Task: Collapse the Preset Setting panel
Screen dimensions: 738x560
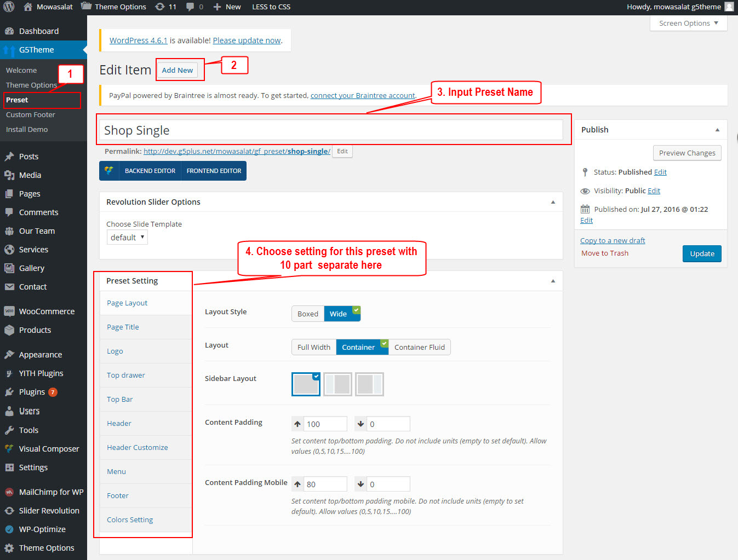Action: click(553, 281)
